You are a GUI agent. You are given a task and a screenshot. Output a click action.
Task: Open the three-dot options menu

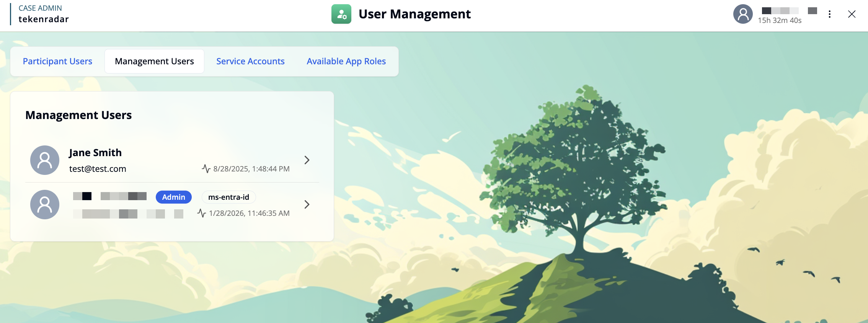tap(829, 14)
